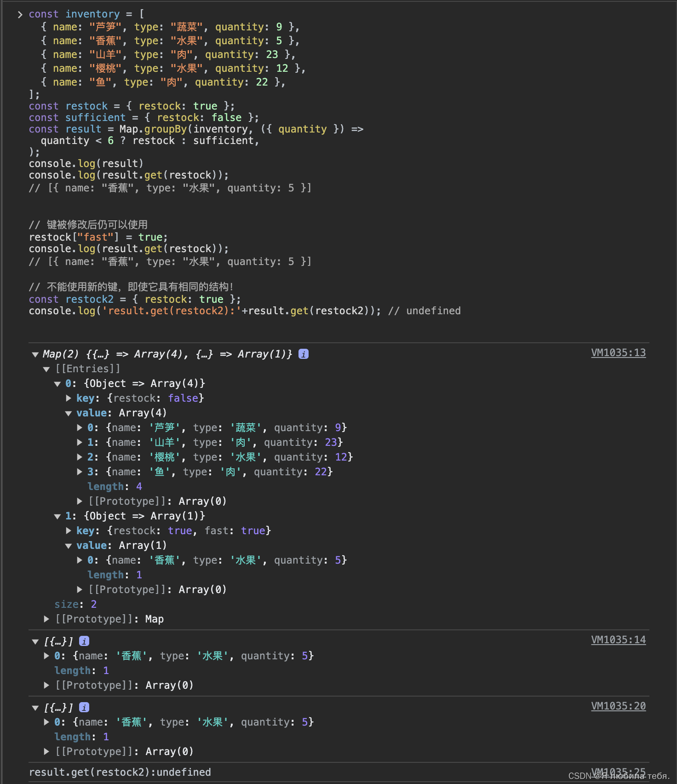Expand '香蕉' item in VM1035:14 output
The height and width of the screenshot is (784, 677).
(46, 656)
